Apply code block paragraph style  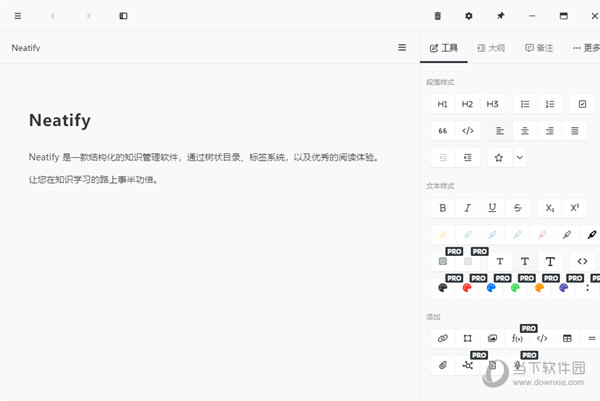pyautogui.click(x=468, y=131)
